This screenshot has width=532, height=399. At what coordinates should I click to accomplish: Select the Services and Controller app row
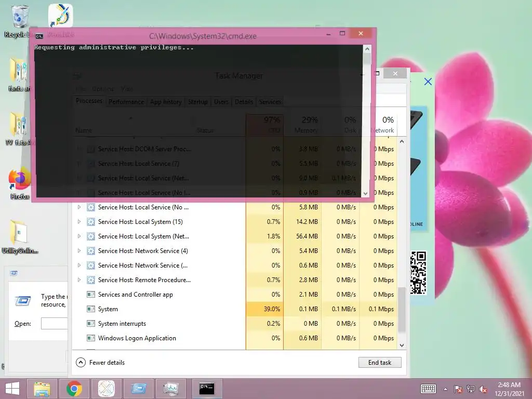coord(234,295)
